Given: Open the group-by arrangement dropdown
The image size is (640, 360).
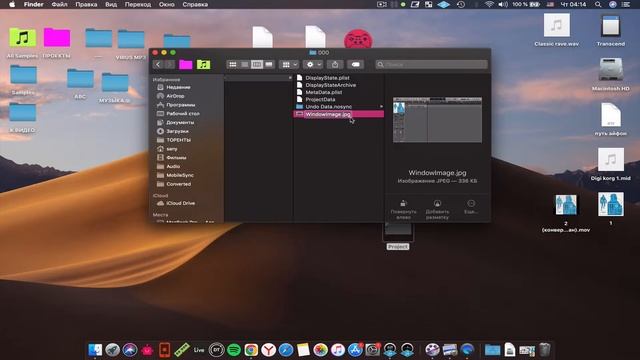Looking at the screenshot, I should tap(289, 64).
